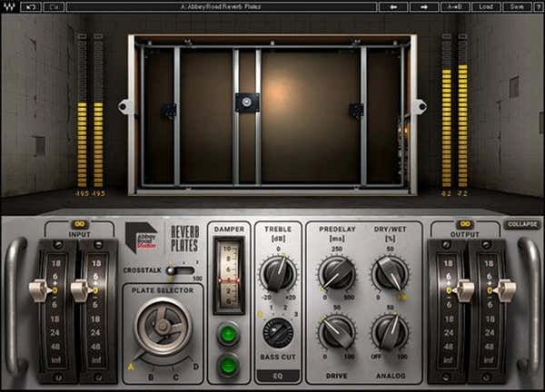Click the Crosstalk 100 marking
This screenshot has width=545, height=392.
pyautogui.click(x=197, y=279)
